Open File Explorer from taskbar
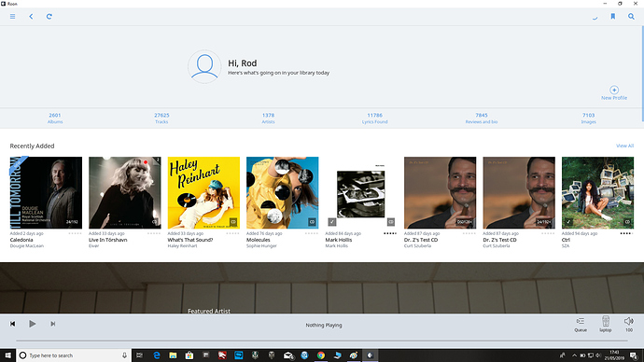This screenshot has height=362, width=644. 173,355
